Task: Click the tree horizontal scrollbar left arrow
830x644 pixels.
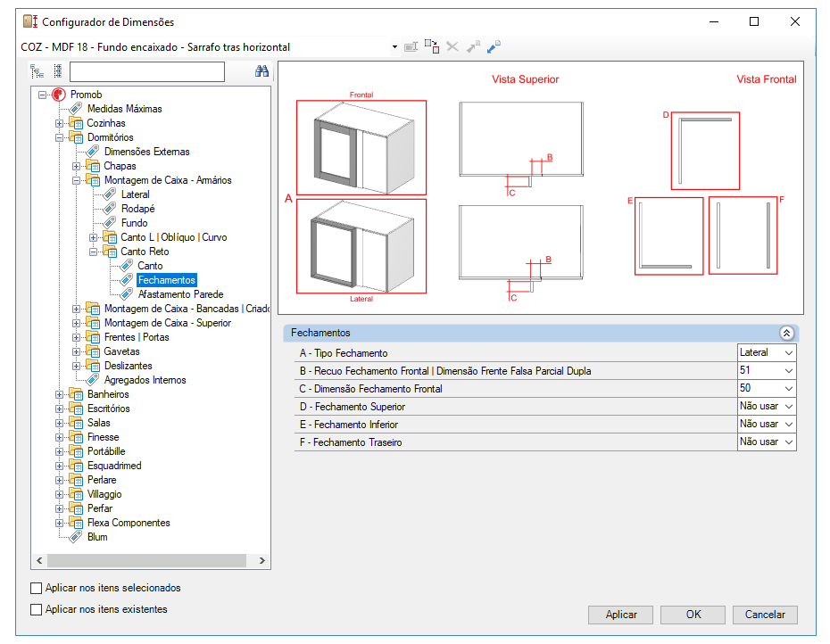Action: tap(39, 560)
